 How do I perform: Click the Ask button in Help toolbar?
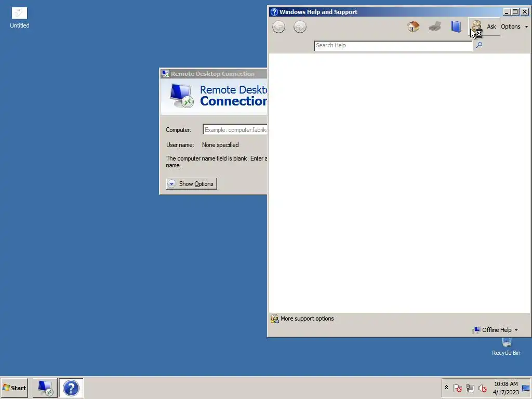(484, 26)
